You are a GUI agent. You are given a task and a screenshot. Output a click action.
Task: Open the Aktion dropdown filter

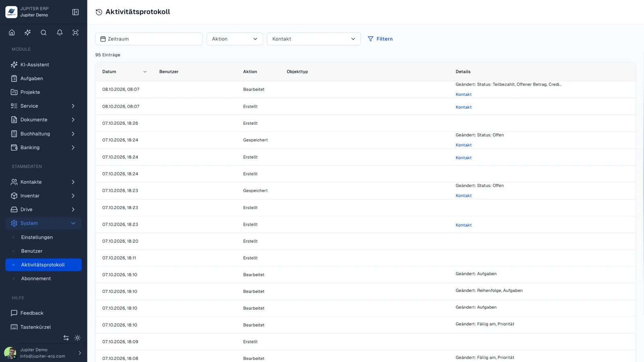(x=235, y=39)
